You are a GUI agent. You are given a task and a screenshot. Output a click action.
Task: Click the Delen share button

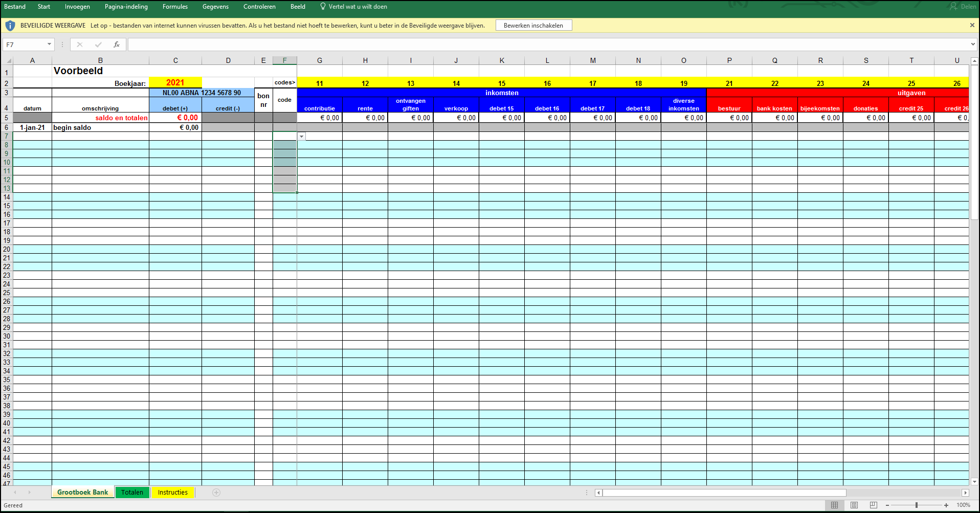point(963,7)
